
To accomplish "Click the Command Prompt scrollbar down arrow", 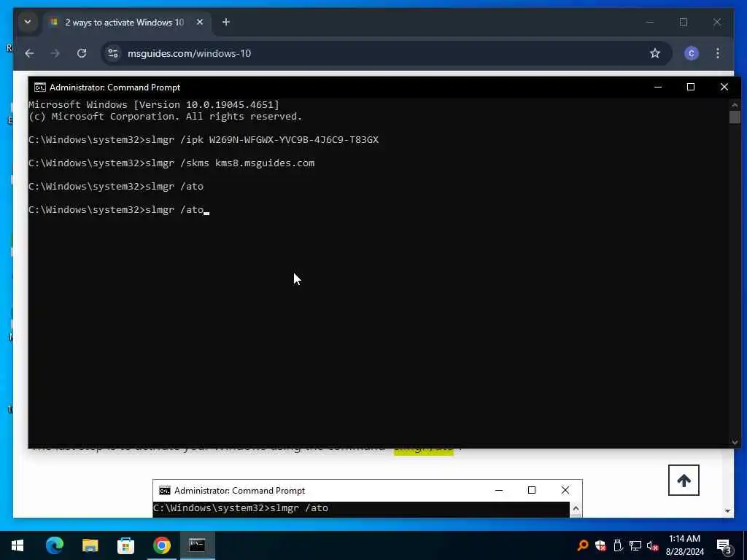I will pos(735,443).
